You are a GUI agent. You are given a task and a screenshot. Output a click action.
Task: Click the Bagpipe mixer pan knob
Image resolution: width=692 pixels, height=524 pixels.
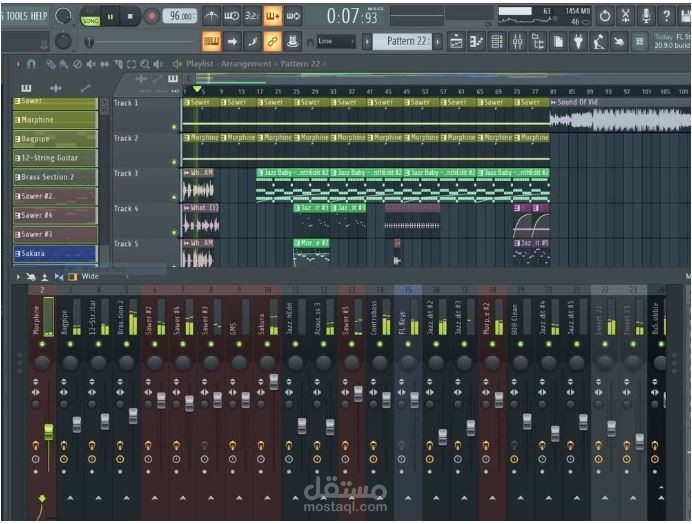(71, 363)
